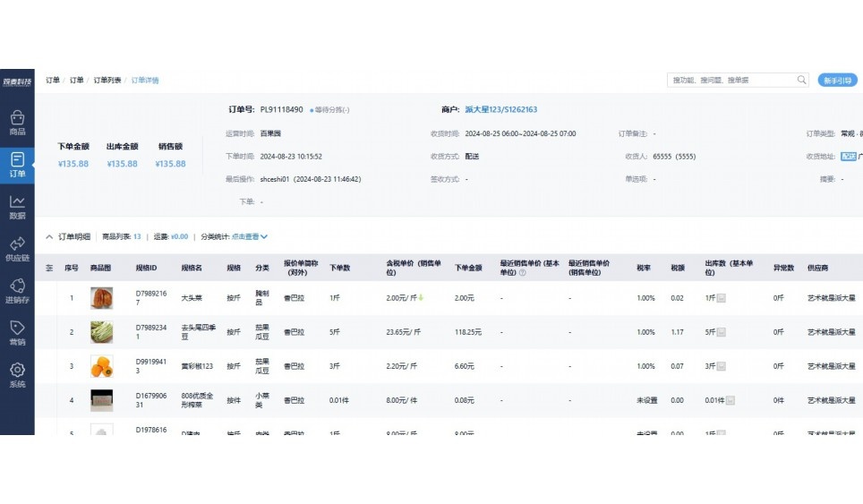Open the table column settings icon

(49, 268)
